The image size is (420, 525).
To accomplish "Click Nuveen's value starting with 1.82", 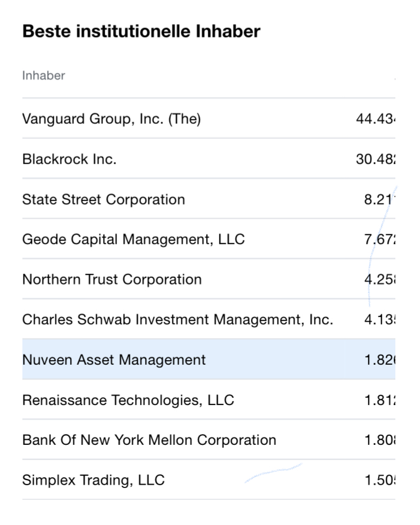I will pos(379,360).
